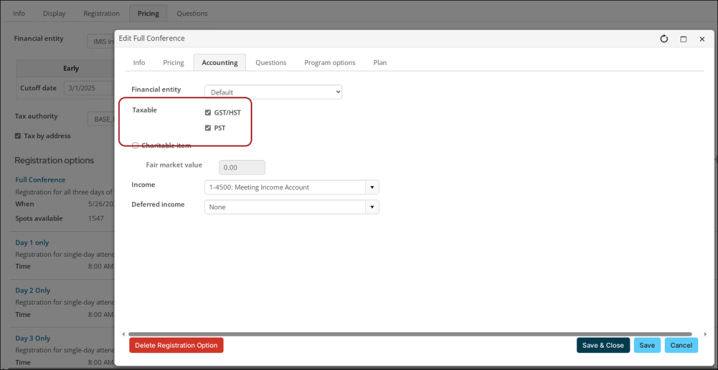Enable the Charitable item checkbox
The image size is (718, 370).
click(x=135, y=146)
